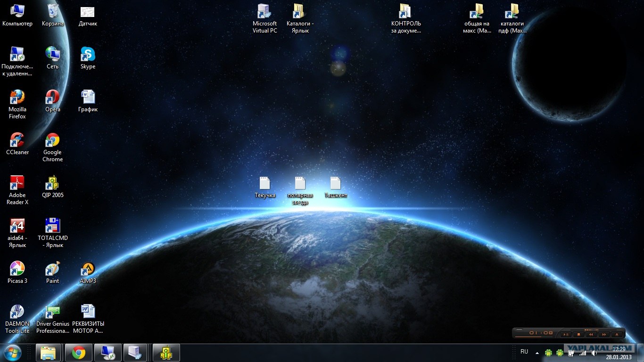This screenshot has width=644, height=362.
Task: Click the volume speaker tray icon
Action: click(x=594, y=353)
